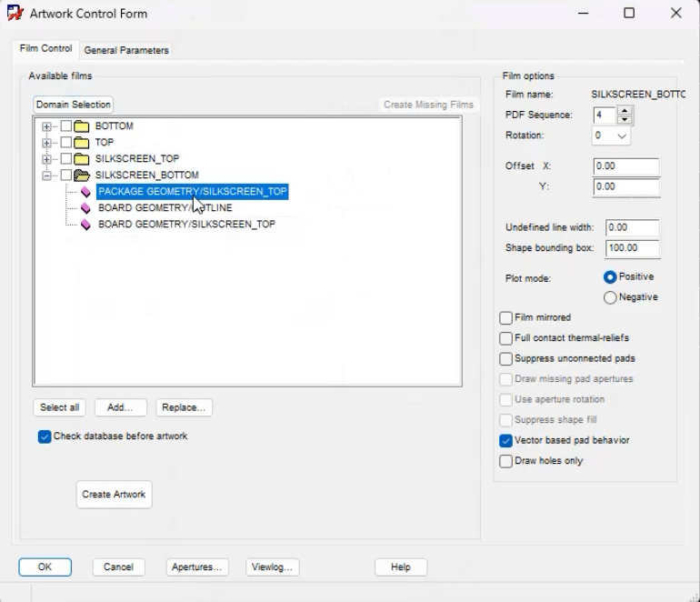The height and width of the screenshot is (602, 700).
Task: Select the Film Control tab
Action: tap(45, 49)
